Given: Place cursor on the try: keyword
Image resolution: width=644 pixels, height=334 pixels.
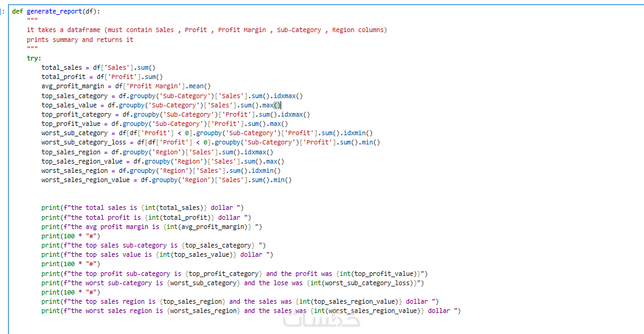Looking at the screenshot, I should click(x=33, y=58).
